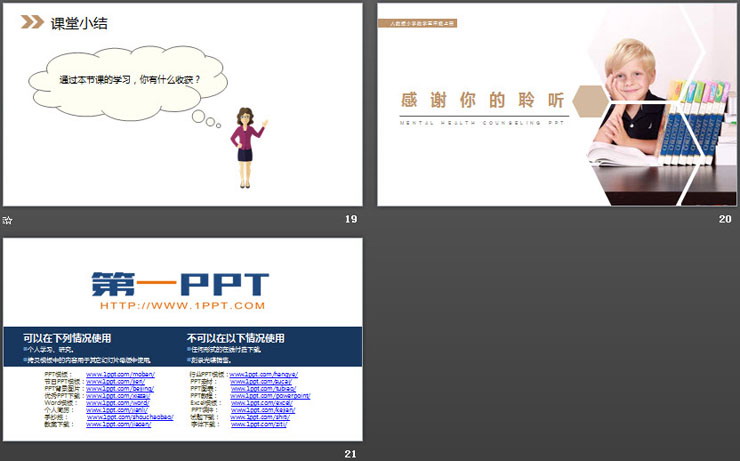Viewport: 740px width, 461px height.
Task: Click the www.1ppt.com/word/ link
Action: tap(118, 402)
